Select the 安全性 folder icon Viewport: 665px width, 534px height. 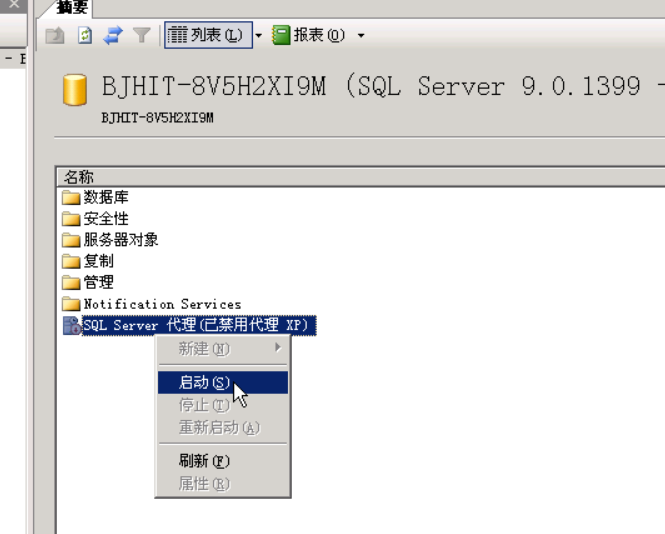coord(71,218)
